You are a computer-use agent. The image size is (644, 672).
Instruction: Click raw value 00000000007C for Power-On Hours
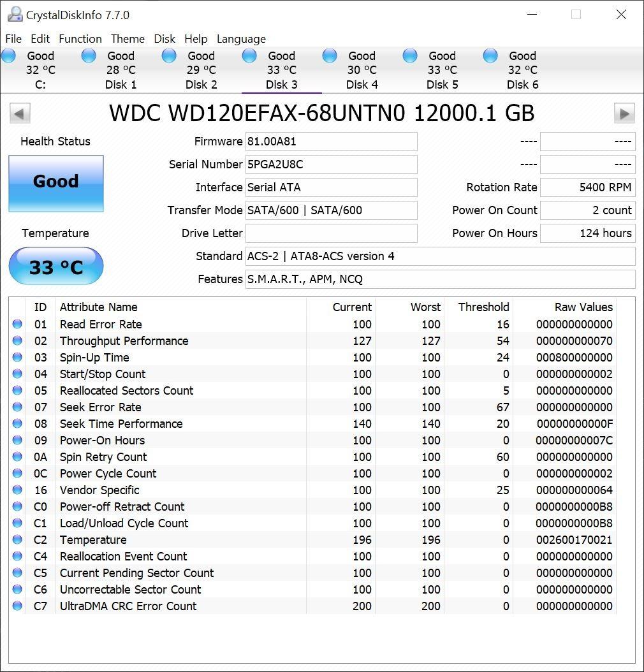[574, 440]
